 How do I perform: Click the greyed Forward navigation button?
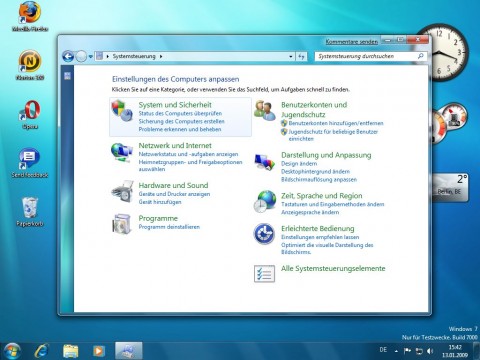pyautogui.click(x=81, y=56)
